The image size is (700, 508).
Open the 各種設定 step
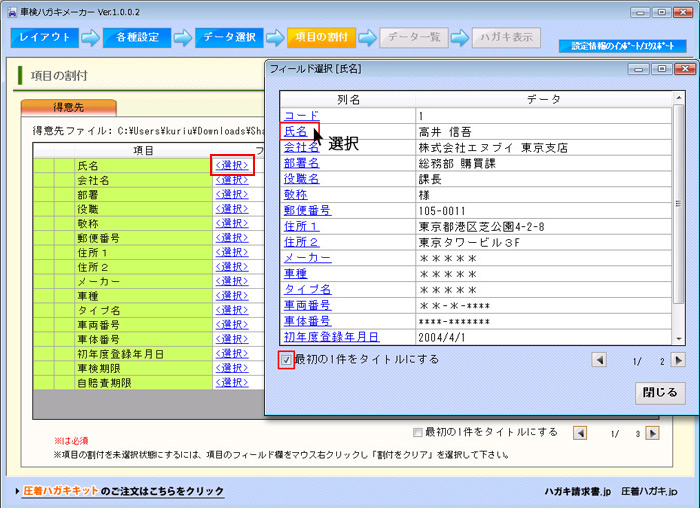137,37
